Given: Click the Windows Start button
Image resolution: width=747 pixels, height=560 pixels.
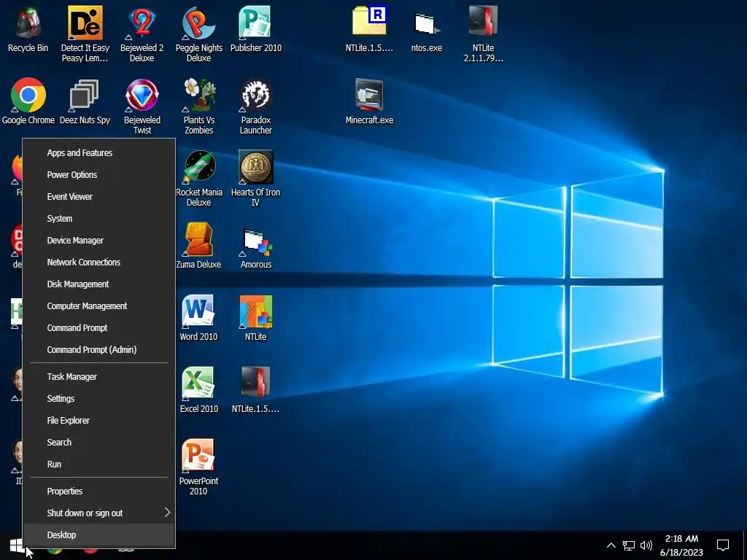Looking at the screenshot, I should tap(16, 545).
